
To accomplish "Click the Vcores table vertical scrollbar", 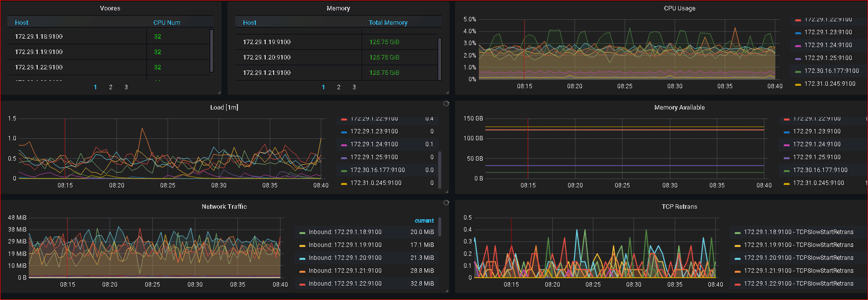I will [212, 51].
